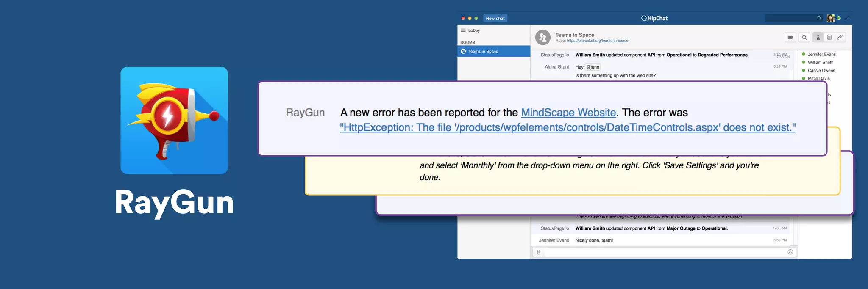868x289 pixels.
Task: Click the green zoom window button
Action: click(x=476, y=18)
